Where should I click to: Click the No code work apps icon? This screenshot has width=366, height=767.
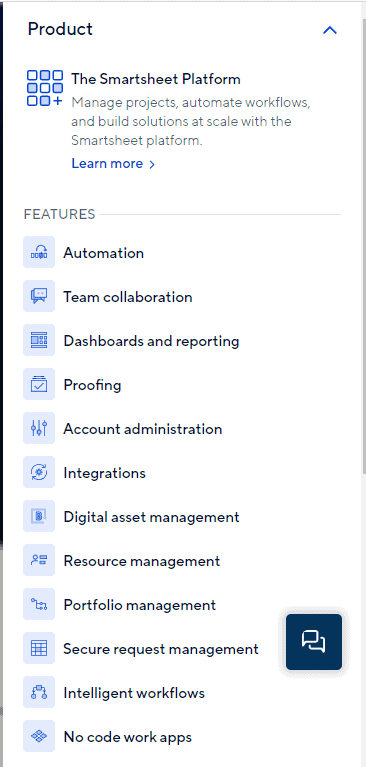point(39,737)
